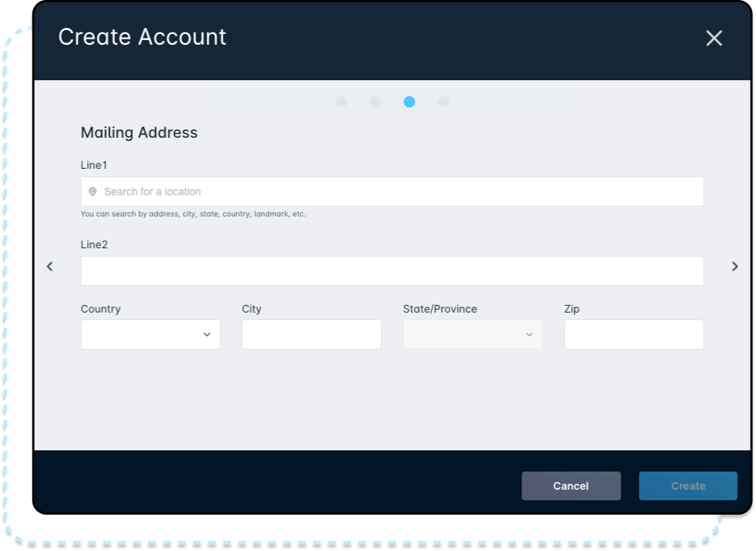Advance to next step with right chevron

coord(735,266)
